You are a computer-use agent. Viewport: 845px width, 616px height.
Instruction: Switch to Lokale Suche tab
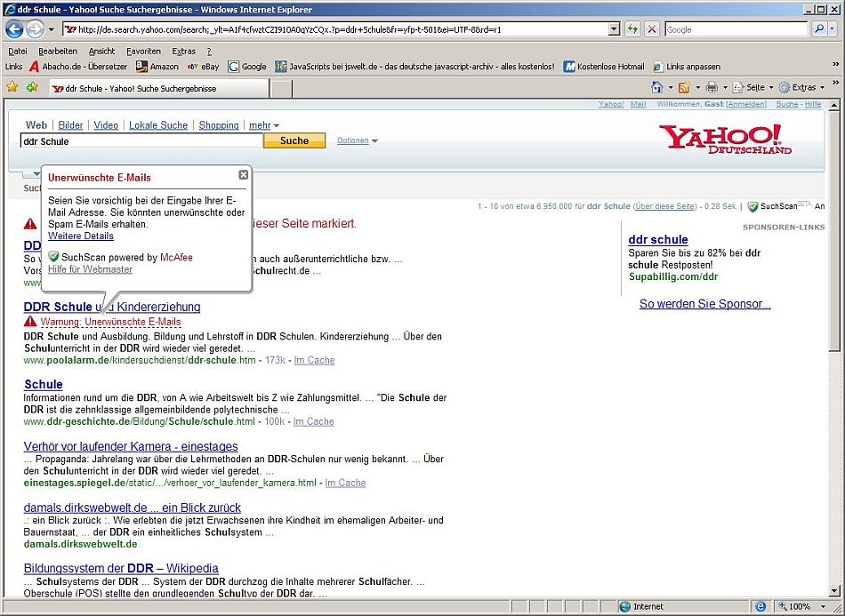tap(158, 125)
